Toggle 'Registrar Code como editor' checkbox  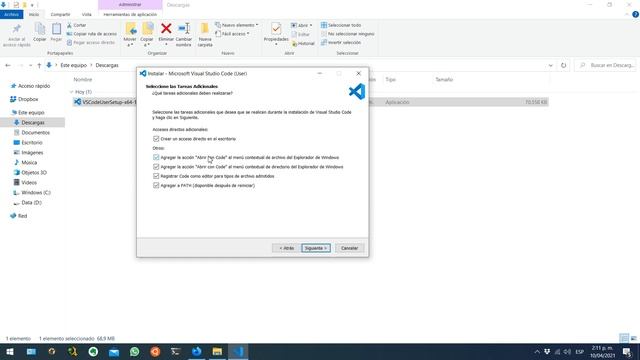(x=156, y=176)
